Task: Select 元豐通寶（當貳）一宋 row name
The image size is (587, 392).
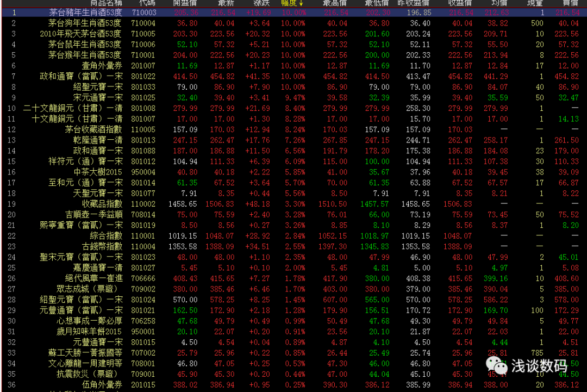Action: point(81,310)
